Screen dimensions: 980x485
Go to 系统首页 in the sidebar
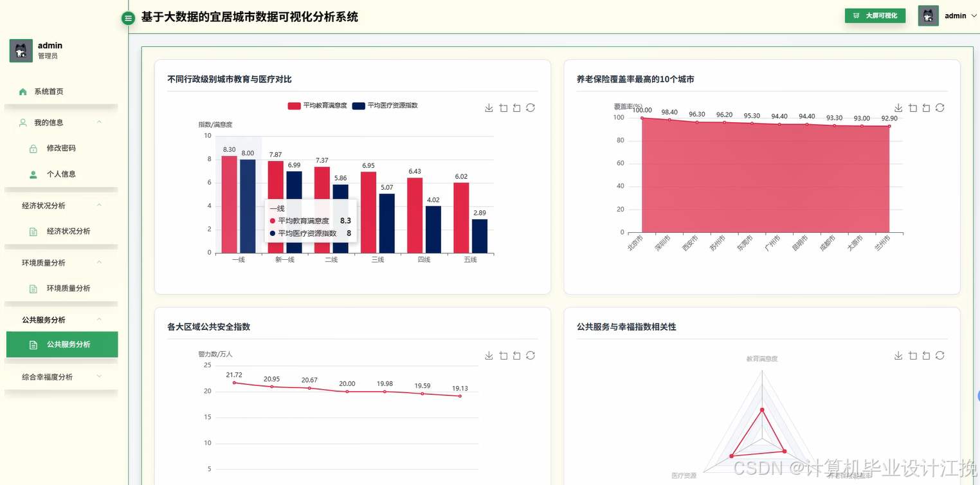coord(62,91)
